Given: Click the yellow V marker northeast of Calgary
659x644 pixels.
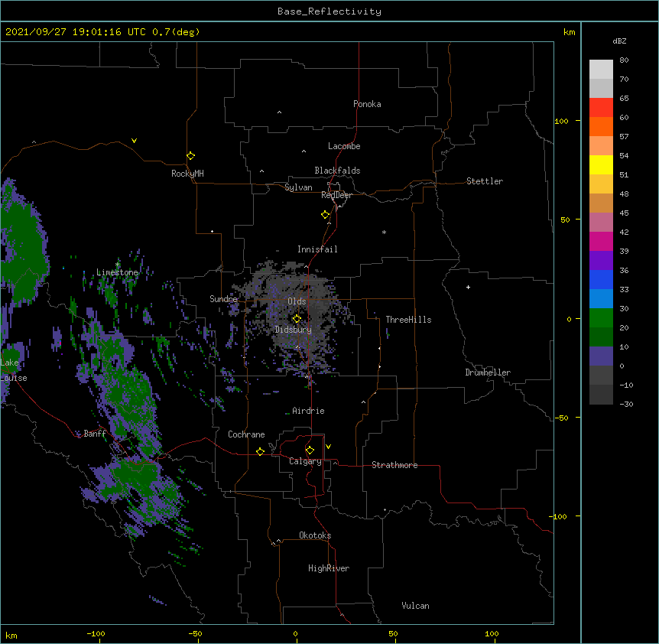Looking at the screenshot, I should pyautogui.click(x=328, y=447).
